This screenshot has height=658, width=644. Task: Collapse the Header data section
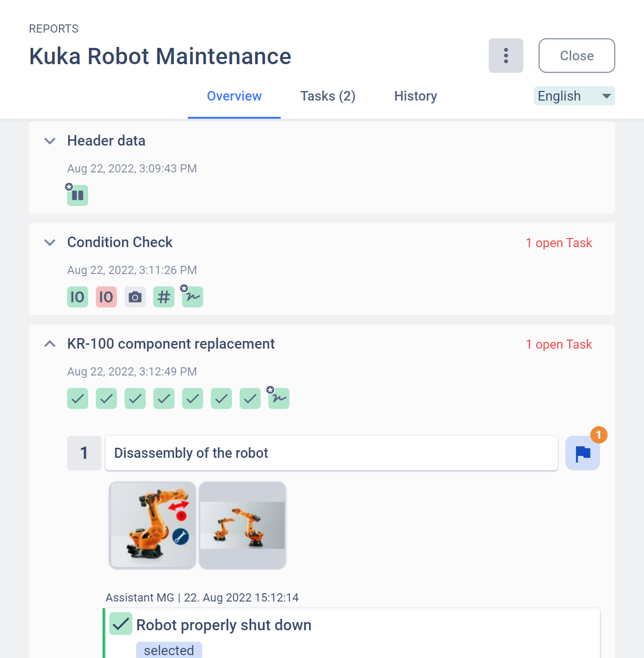(50, 141)
